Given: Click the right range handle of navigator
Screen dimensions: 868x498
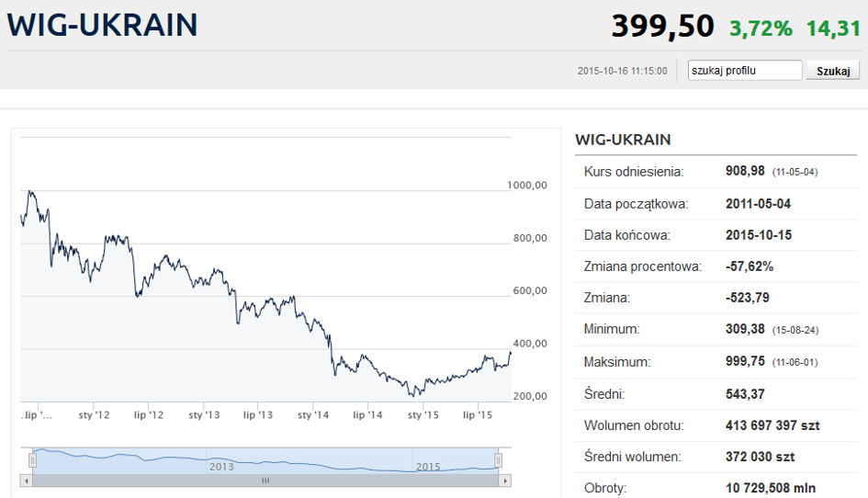Looking at the screenshot, I should click(x=499, y=459).
